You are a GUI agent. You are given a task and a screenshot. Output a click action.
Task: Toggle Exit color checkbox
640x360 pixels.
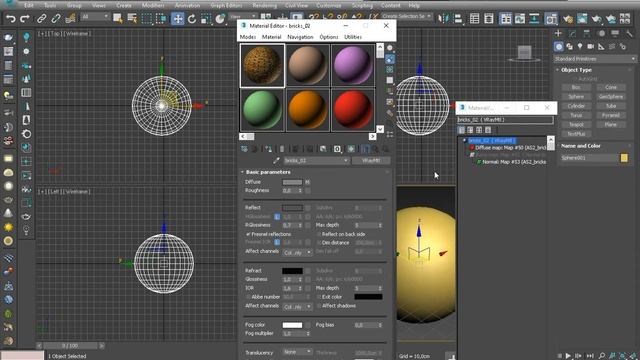click(319, 297)
